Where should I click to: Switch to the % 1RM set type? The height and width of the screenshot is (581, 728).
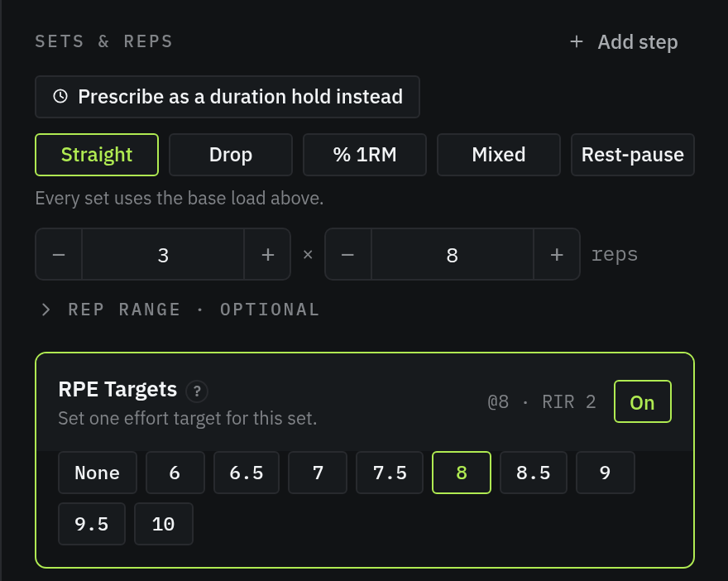click(365, 155)
